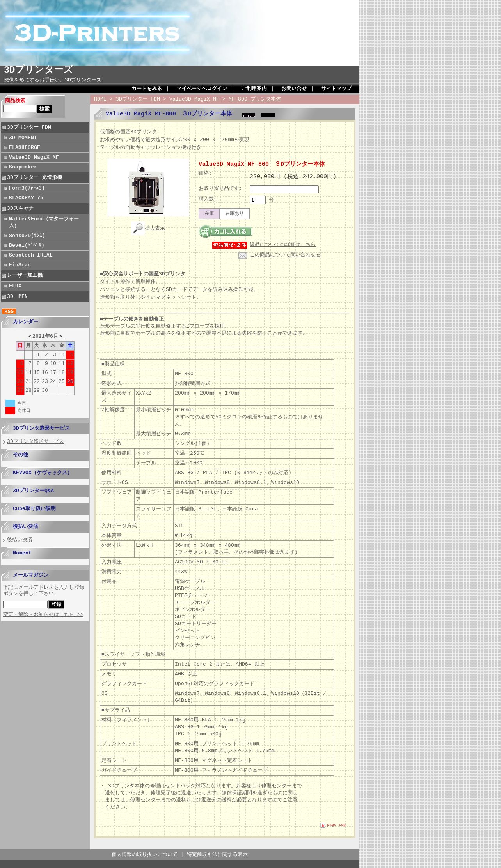Open Snapmaker in sidebar

[45, 167]
